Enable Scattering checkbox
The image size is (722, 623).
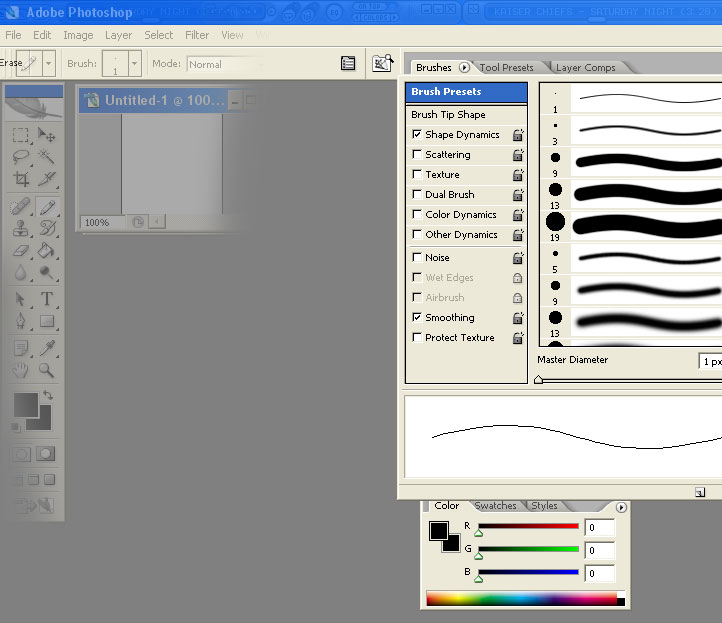(x=417, y=154)
